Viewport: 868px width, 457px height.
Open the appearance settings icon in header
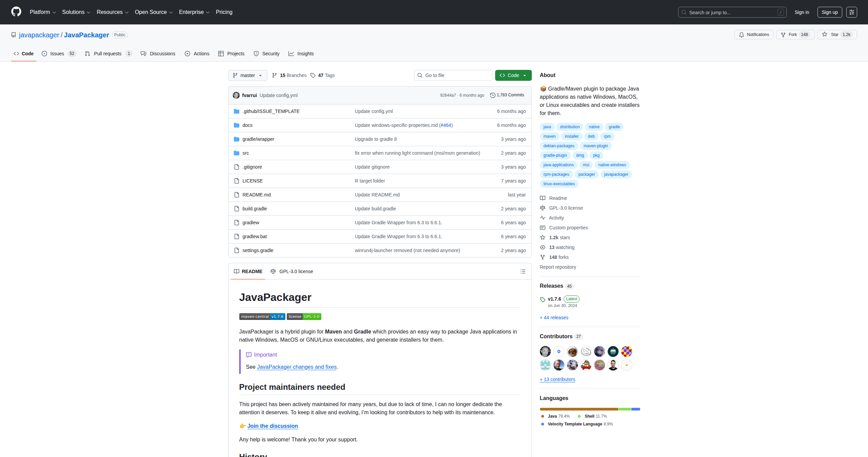pyautogui.click(x=851, y=12)
